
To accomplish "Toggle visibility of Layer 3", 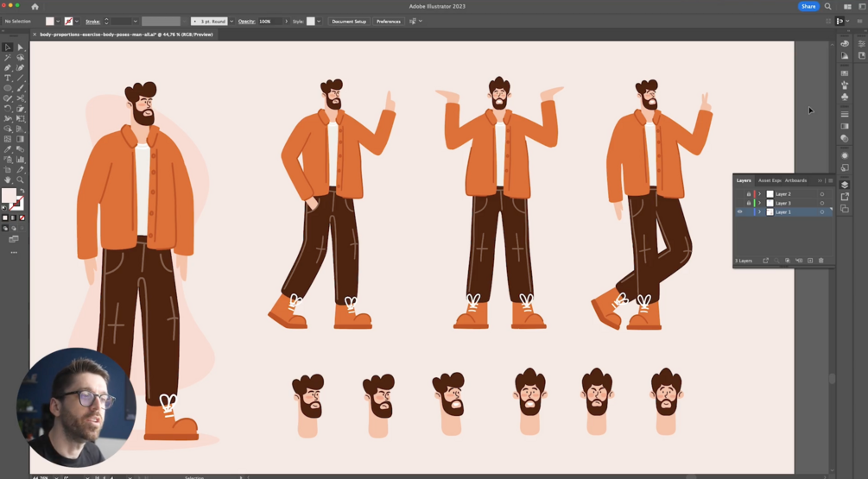I will coord(739,203).
